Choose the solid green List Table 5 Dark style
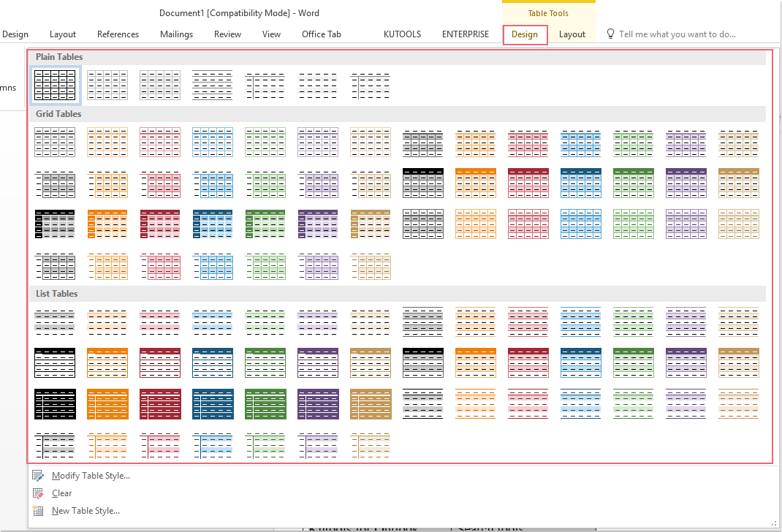The width and height of the screenshot is (782, 532). tap(265, 404)
